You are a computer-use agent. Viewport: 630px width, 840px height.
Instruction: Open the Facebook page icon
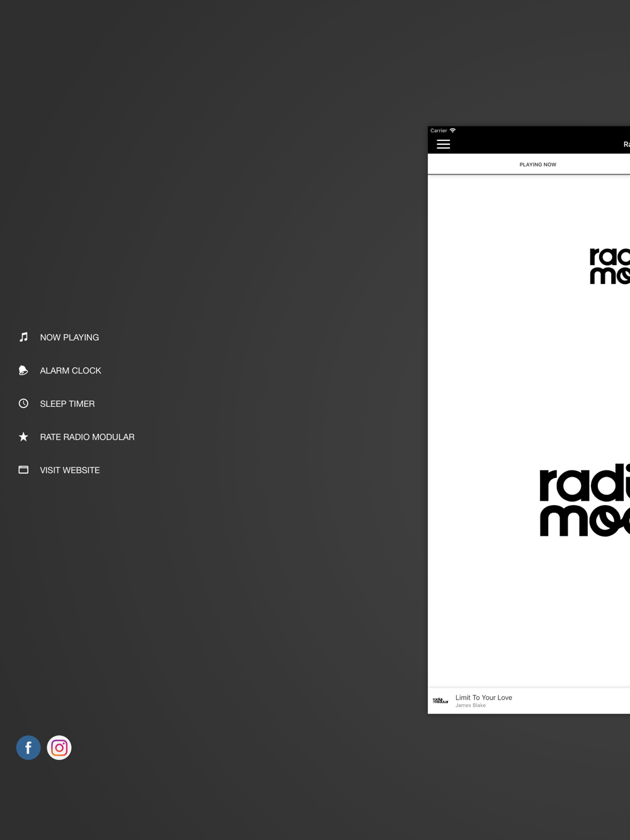pyautogui.click(x=28, y=747)
